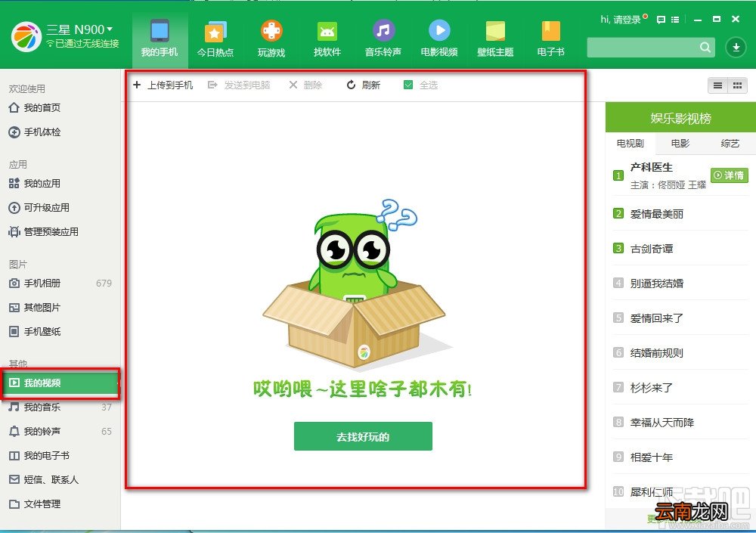Click the 刷新 refresh button

click(x=364, y=85)
